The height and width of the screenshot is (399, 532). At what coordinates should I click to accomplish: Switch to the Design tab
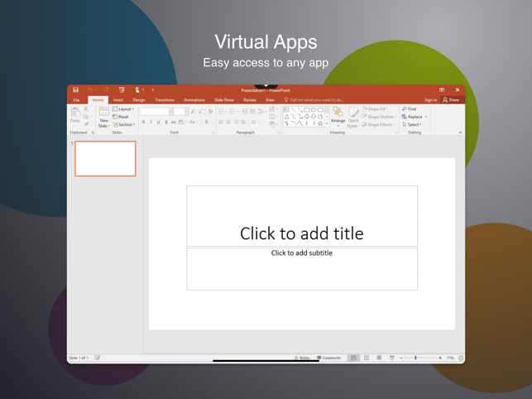tap(139, 100)
